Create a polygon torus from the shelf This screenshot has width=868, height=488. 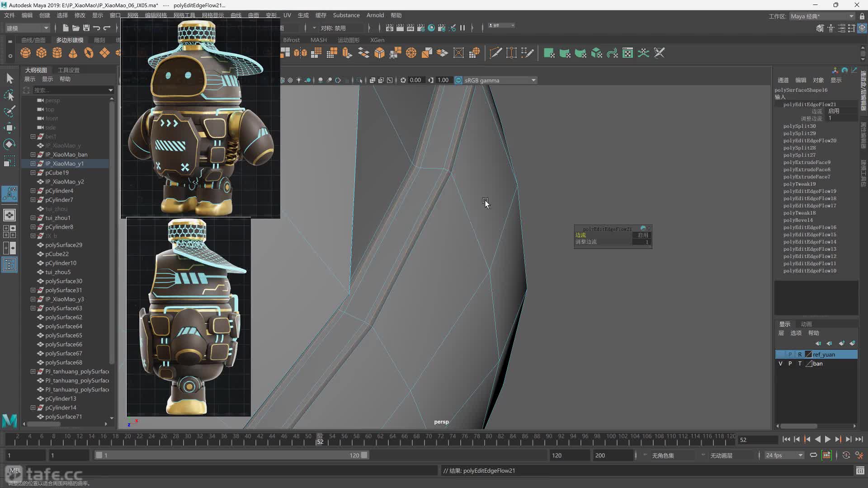pyautogui.click(x=89, y=53)
